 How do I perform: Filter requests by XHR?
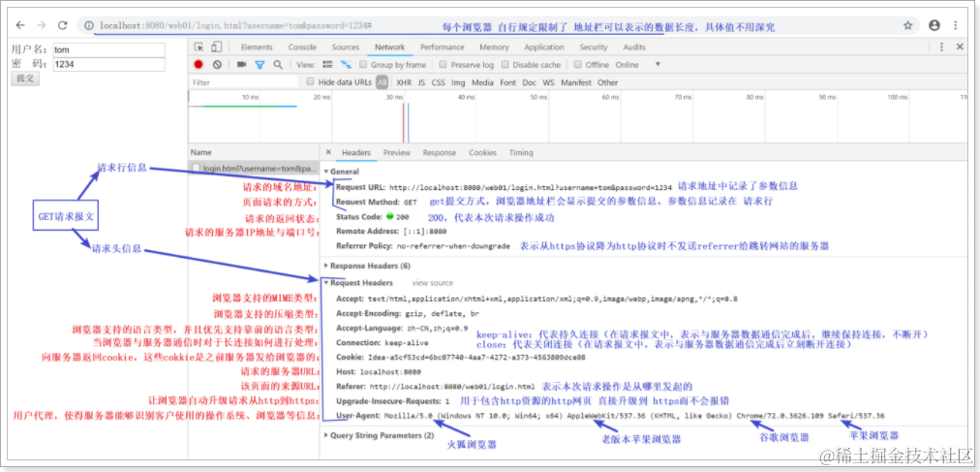point(404,82)
